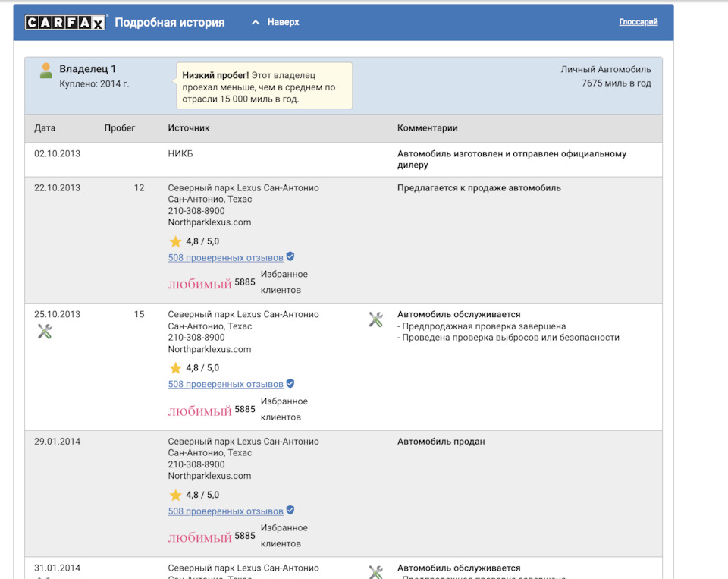Click the любимый logo in 25.10.2013 row
728x579 pixels.
coord(199,411)
